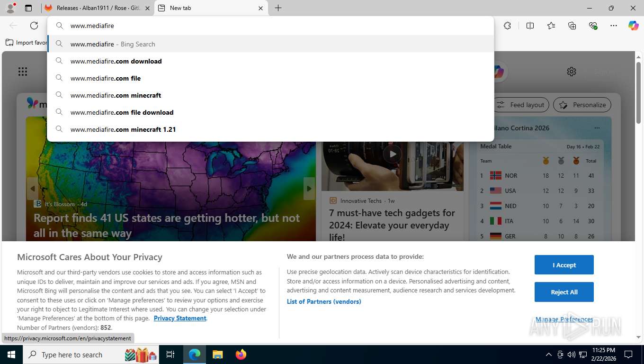This screenshot has height=364, width=644.
Task: Open the notification center icon
Action: click(628, 355)
